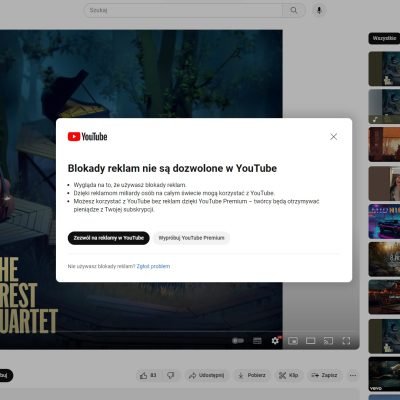Switch to theater mode
The height and width of the screenshot is (400, 400).
[x=311, y=341]
